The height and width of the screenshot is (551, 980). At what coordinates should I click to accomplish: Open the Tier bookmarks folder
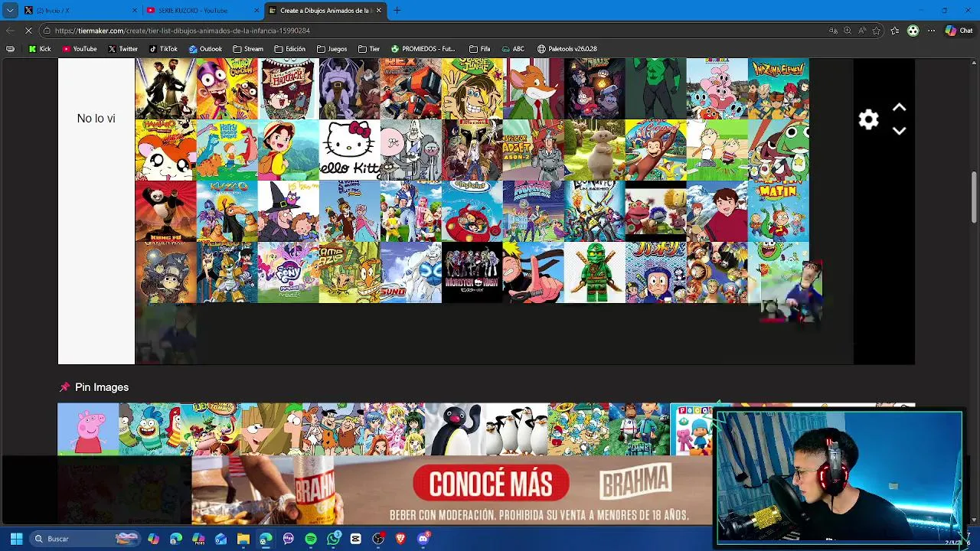(x=368, y=49)
